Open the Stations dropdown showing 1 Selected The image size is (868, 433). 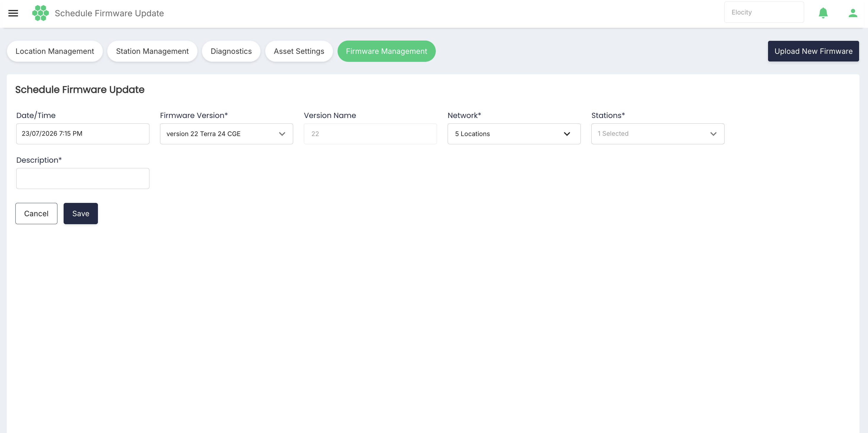657,134
